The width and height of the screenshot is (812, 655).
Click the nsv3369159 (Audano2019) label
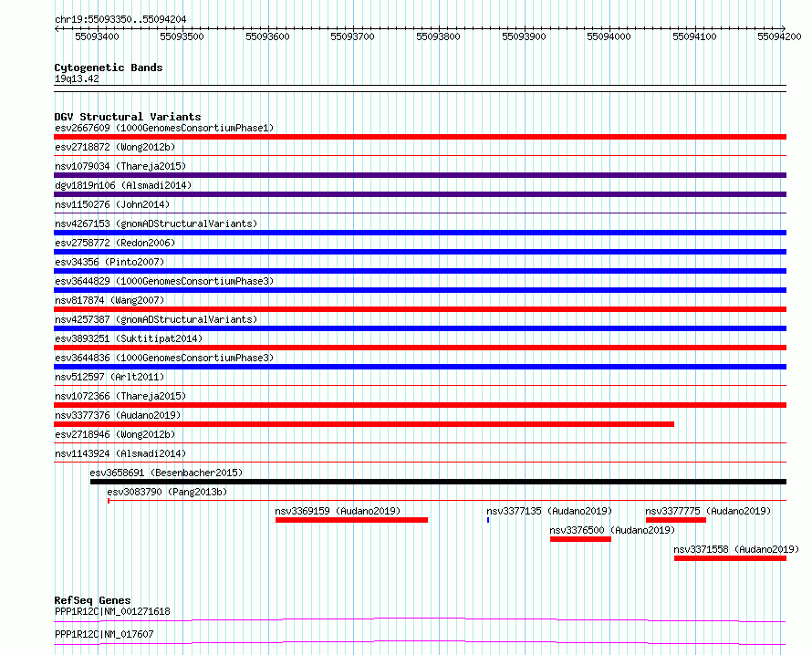pos(338,511)
